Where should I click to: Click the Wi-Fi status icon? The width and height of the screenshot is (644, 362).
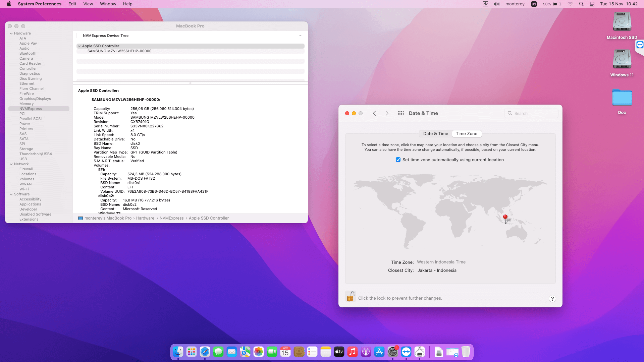(570, 4)
